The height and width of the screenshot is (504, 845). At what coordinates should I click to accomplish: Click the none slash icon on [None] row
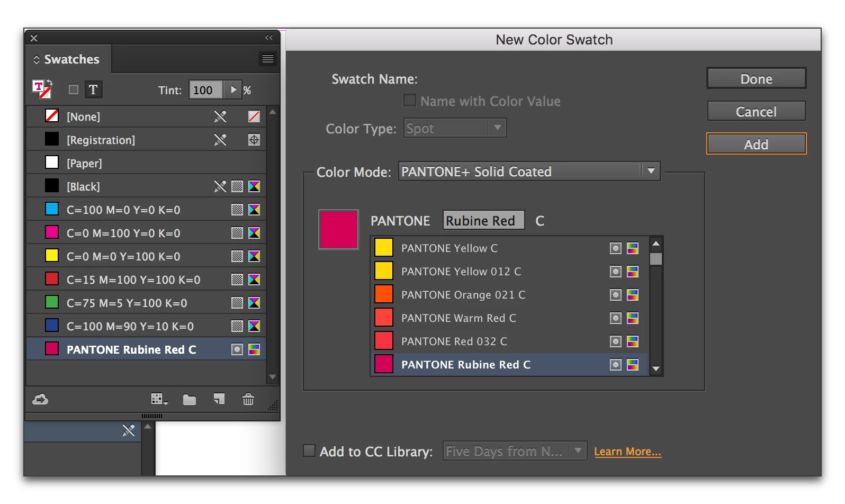tap(254, 116)
